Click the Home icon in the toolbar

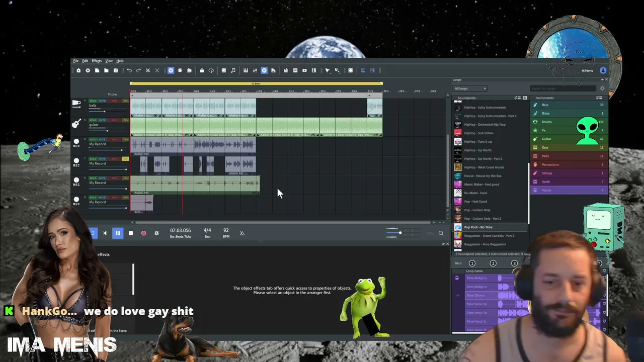point(78,70)
